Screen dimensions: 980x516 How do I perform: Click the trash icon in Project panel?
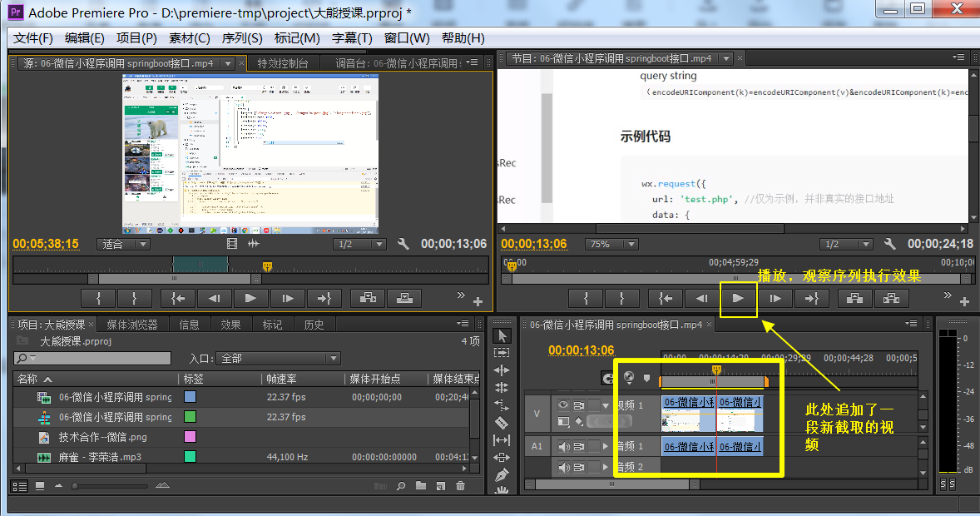coord(461,486)
